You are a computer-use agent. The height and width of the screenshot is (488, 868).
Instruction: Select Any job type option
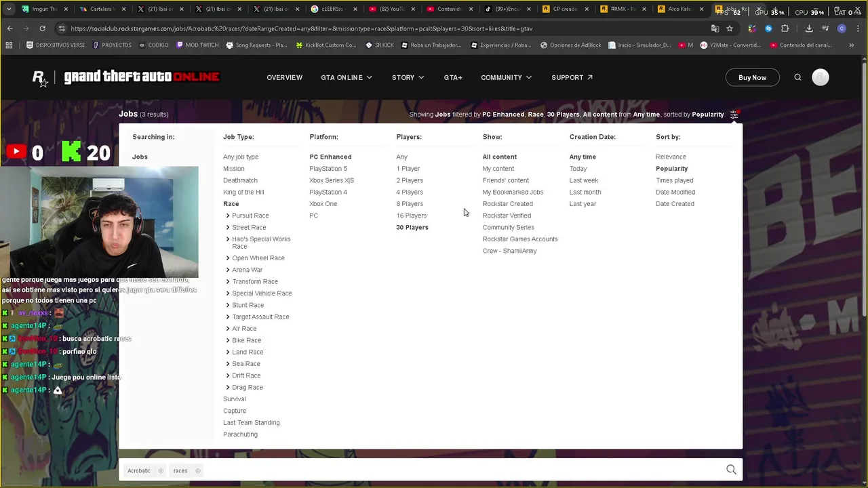tap(241, 157)
